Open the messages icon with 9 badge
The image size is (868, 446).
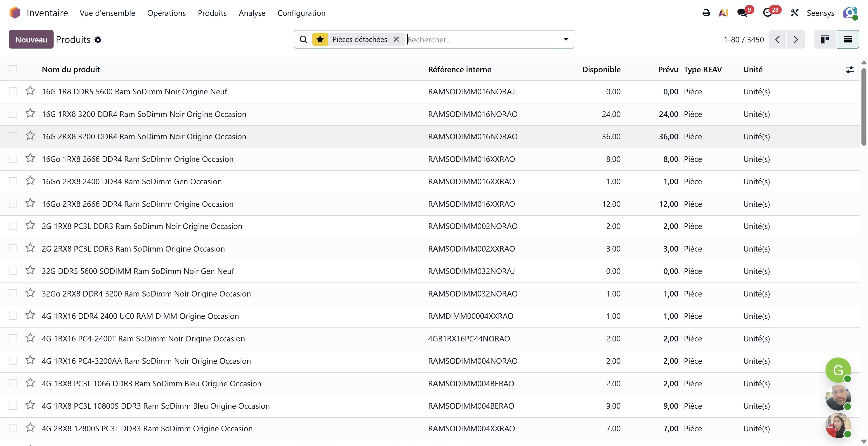(x=742, y=13)
